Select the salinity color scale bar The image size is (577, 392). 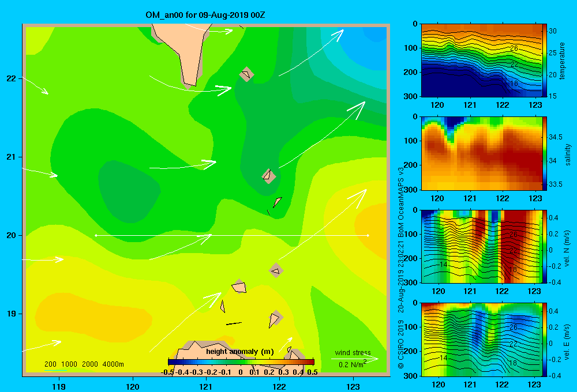(x=545, y=153)
